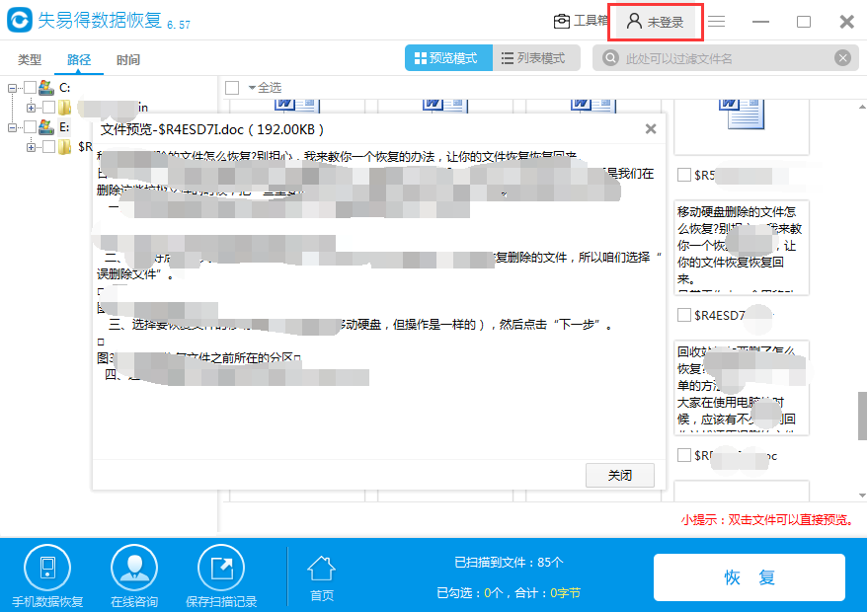This screenshot has height=612, width=868.
Task: Open 在线咨询 online consultation
Action: pos(133,566)
